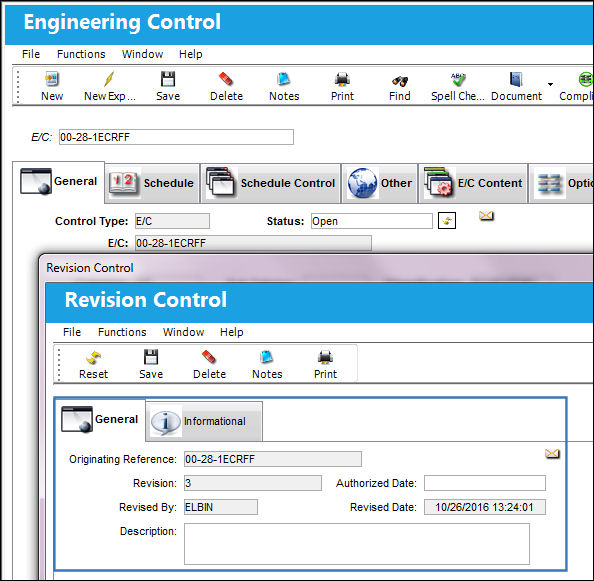Open Functions menu in Engineering Control
The image size is (594, 581).
click(81, 54)
